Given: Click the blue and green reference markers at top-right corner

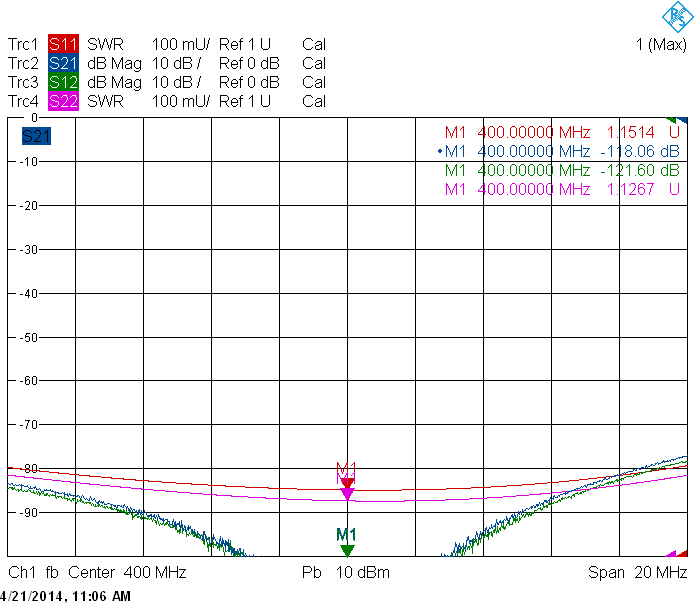Looking at the screenshot, I should (x=677, y=120).
